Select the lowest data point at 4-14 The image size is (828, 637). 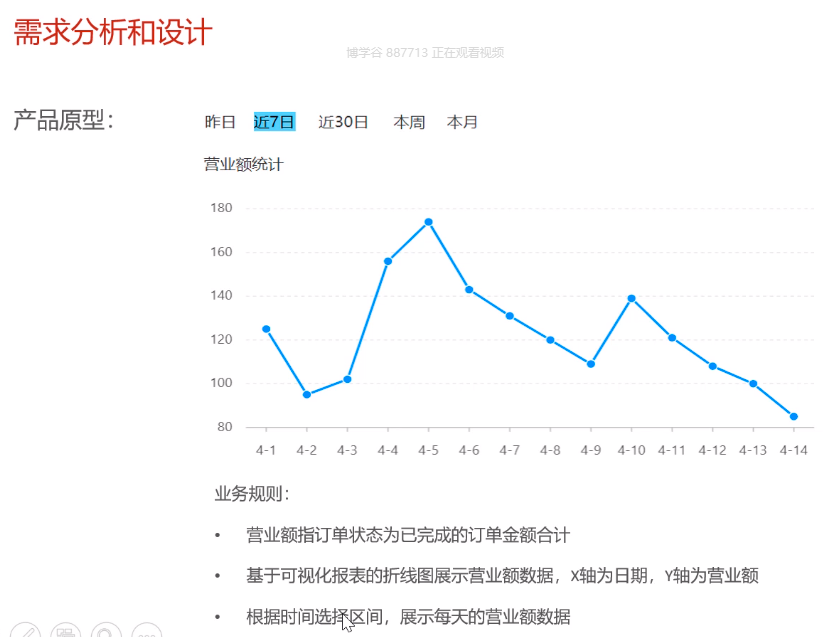794,417
